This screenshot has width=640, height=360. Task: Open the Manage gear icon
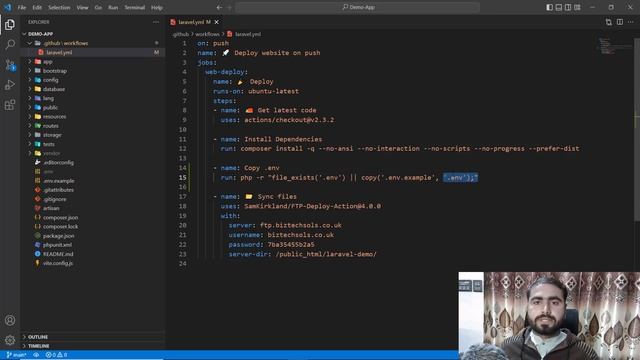(10, 340)
